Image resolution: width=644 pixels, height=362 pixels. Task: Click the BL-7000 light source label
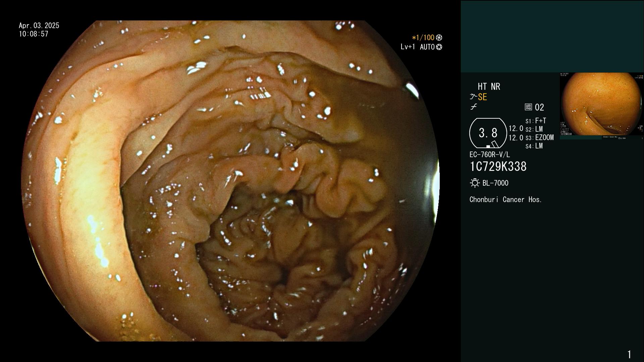point(495,183)
